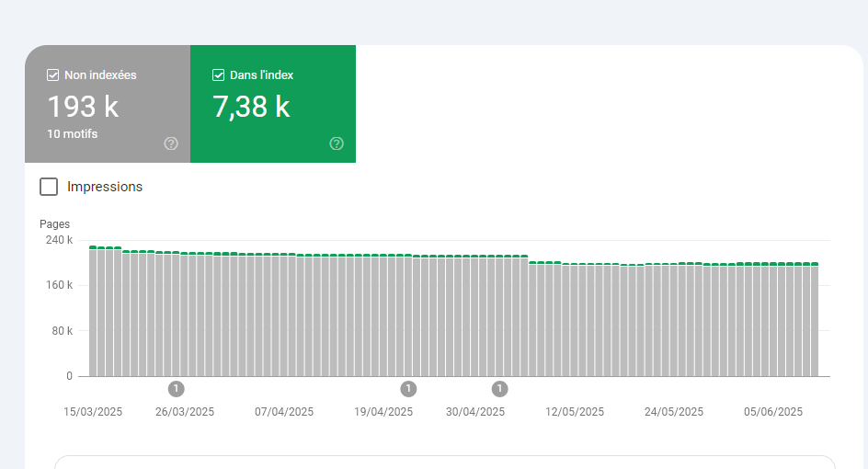Open help icon in Non indexées card

(171, 144)
